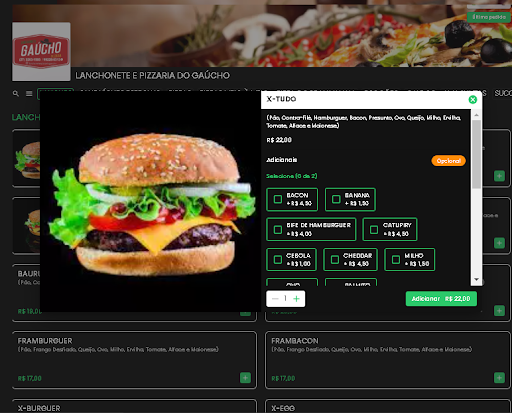Viewport: 512px width, 413px height.
Task: Check the CEBOLA additional option
Action: (278, 259)
